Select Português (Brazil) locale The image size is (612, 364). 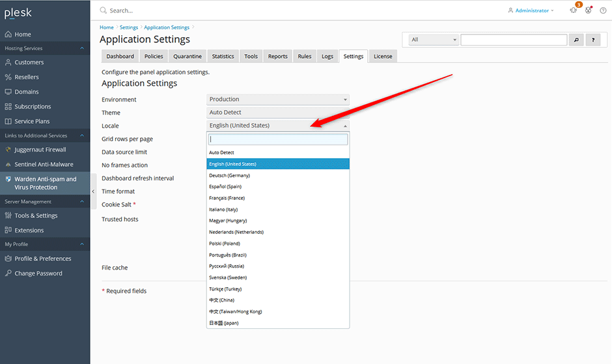pos(278,255)
